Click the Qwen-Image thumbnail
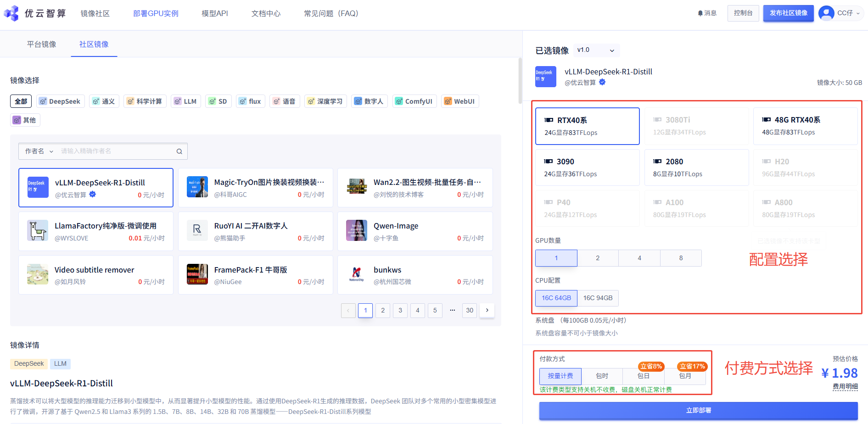Screen dimensions: 868x424 point(357,231)
